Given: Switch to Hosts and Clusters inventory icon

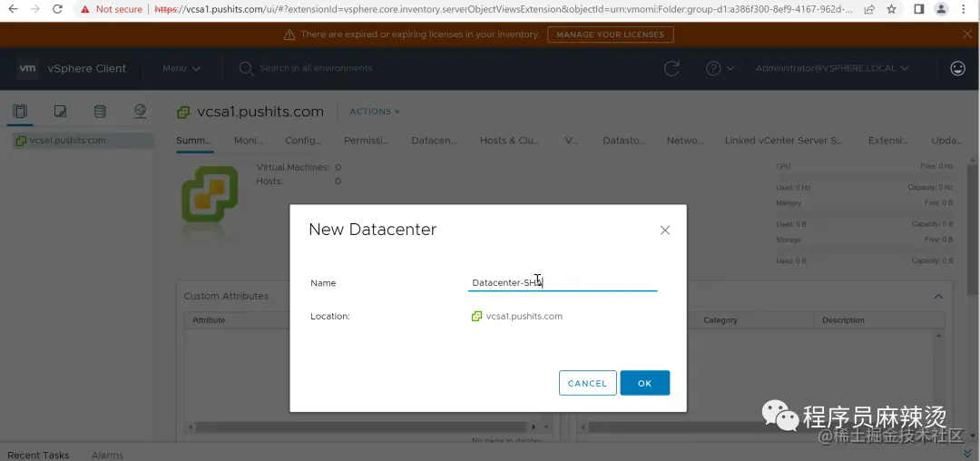Looking at the screenshot, I should coord(20,112).
